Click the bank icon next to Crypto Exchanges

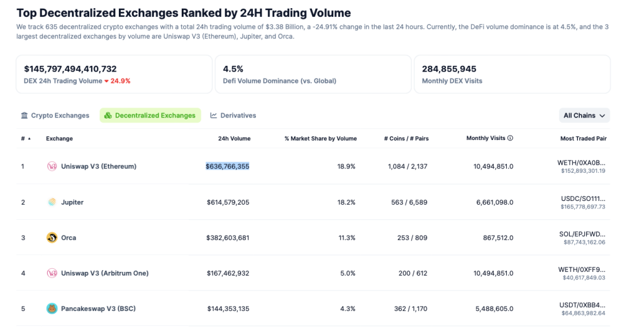coord(25,116)
